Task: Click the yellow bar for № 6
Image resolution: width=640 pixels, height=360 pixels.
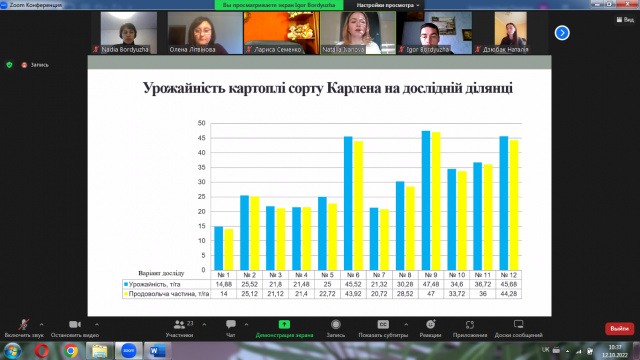Action: coord(358,206)
